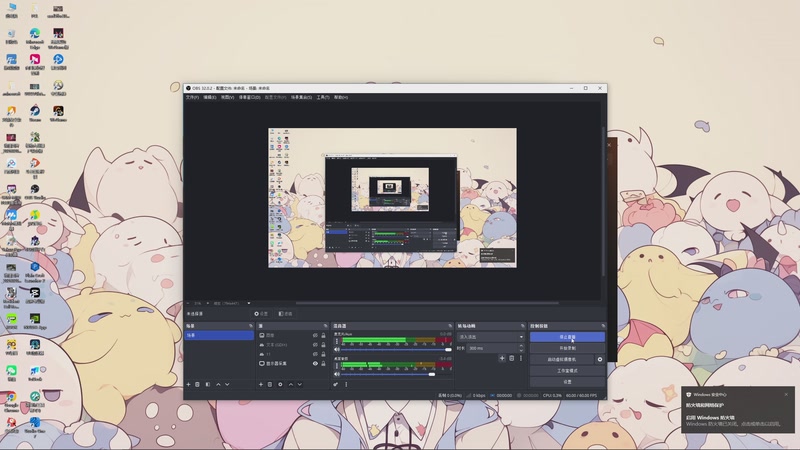The height and width of the screenshot is (450, 800).
Task: Open mixer footer three-dot menu
Action: [346, 384]
